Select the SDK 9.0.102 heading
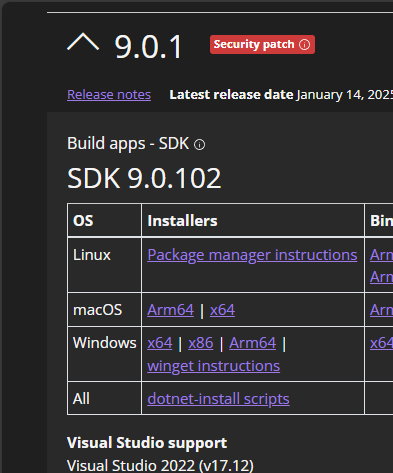 (x=144, y=178)
